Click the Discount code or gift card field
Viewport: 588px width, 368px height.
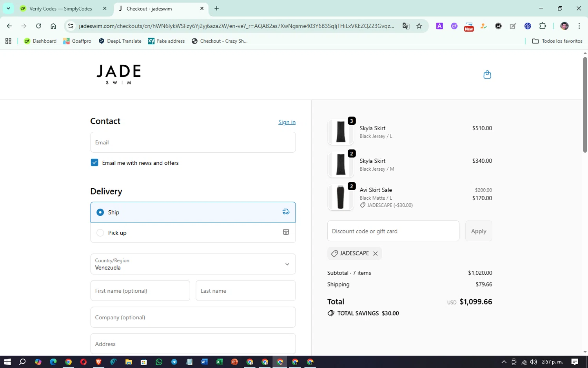point(393,231)
